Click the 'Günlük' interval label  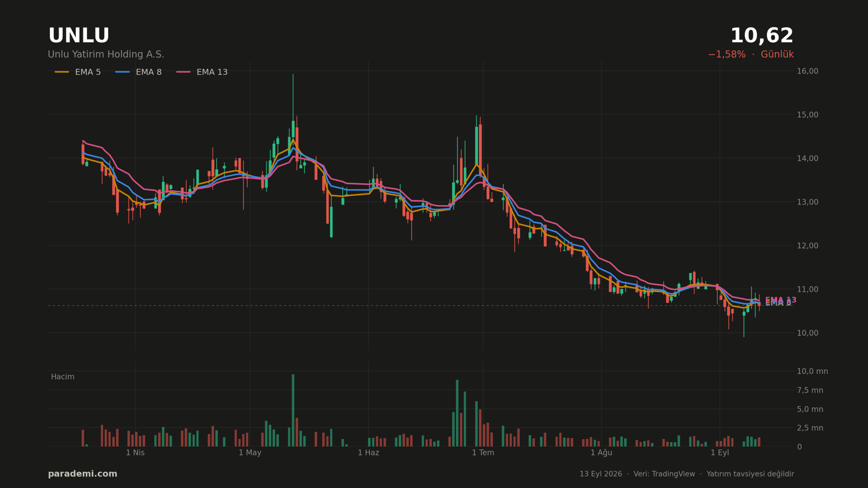click(x=777, y=55)
